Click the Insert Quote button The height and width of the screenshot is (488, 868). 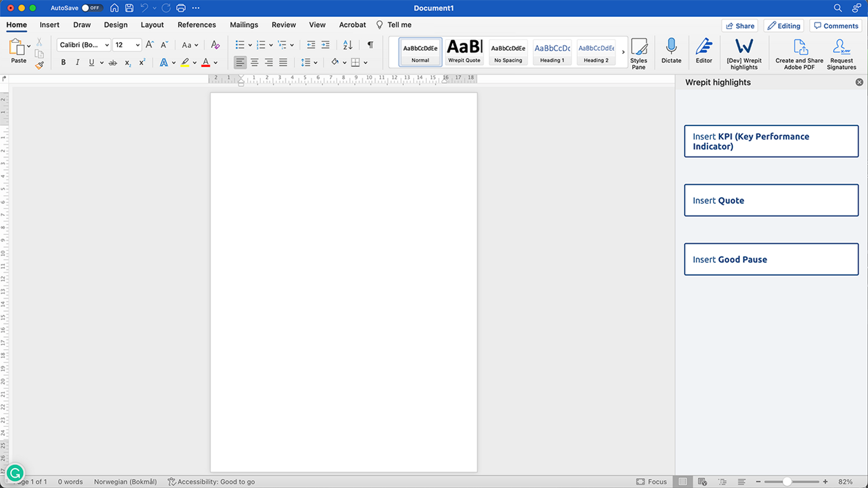pyautogui.click(x=771, y=200)
